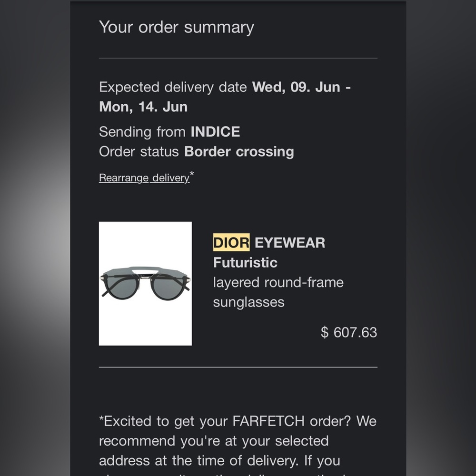Click the FARFETCH name in the footnote
476x476 pixels.
coord(268,421)
